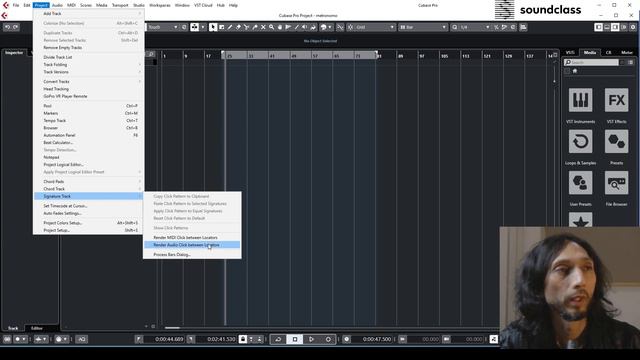Choose Render MIDI Click between Locators
Image resolution: width=640 pixels, height=360 pixels.
tap(192, 238)
